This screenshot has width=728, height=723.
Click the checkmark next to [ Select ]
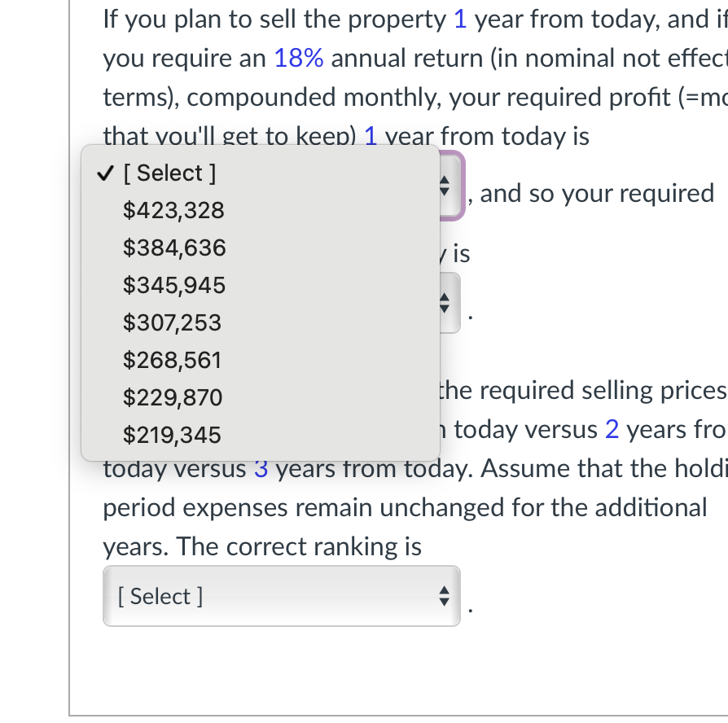[104, 173]
